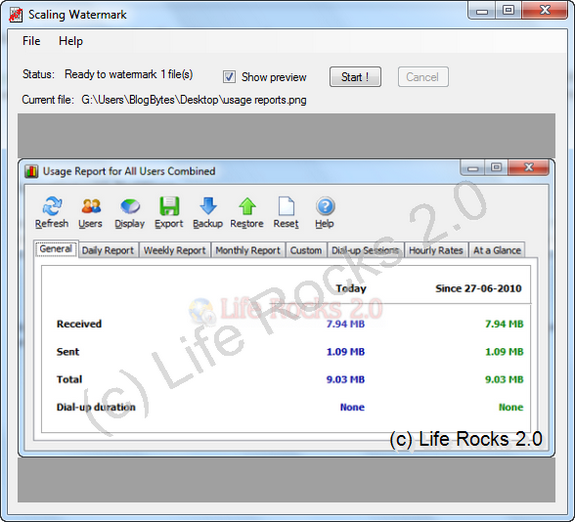The image size is (575, 522).
Task: Click the green 1.09 MB value
Action: 504,352
